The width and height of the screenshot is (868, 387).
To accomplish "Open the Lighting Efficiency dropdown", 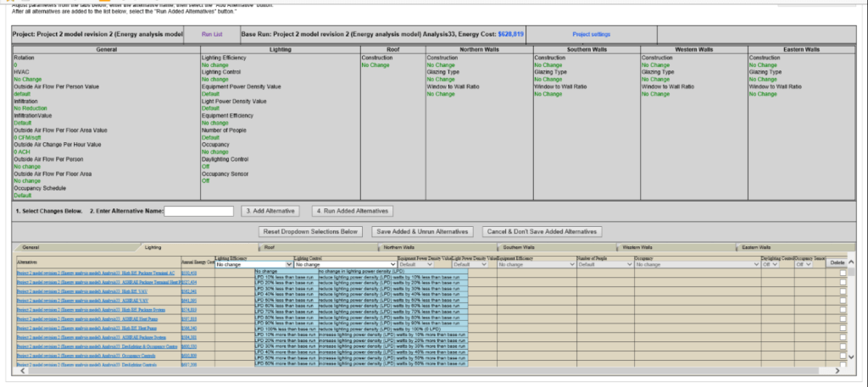I will 253,265.
